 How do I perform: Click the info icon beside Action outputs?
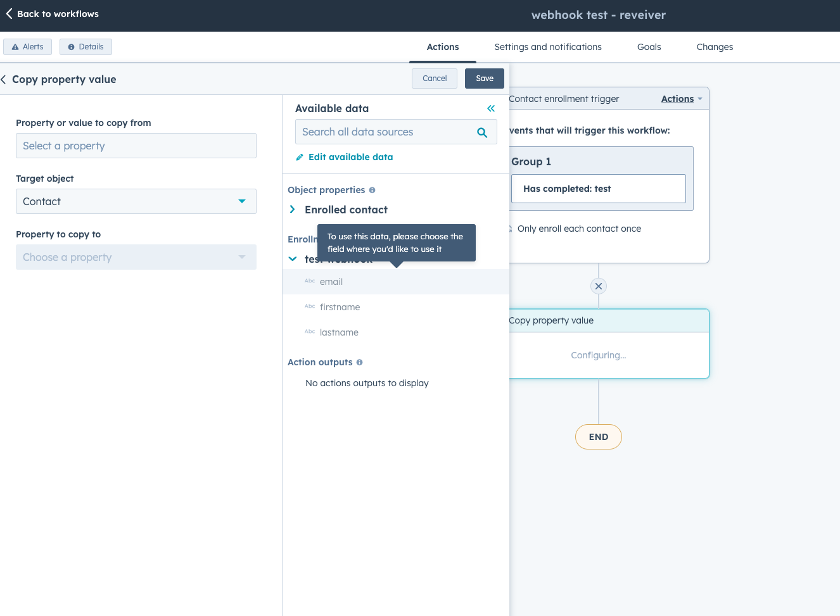point(359,362)
